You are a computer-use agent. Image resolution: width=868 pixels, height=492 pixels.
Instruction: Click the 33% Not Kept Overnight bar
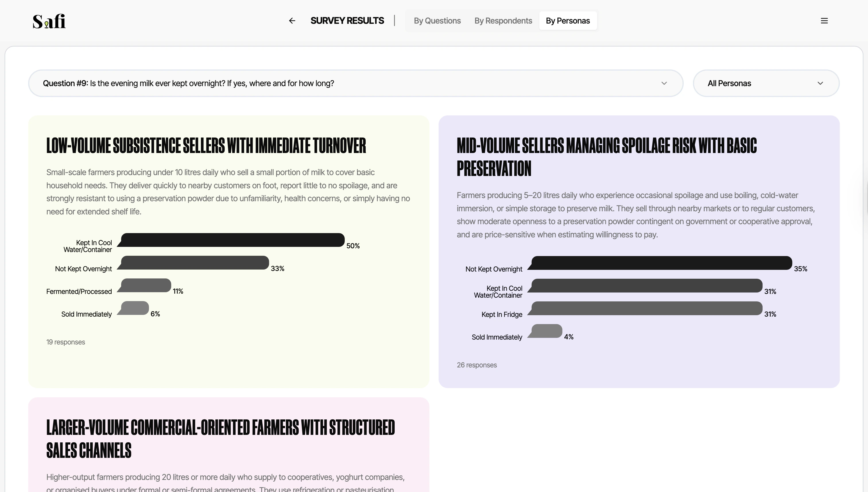(x=195, y=263)
